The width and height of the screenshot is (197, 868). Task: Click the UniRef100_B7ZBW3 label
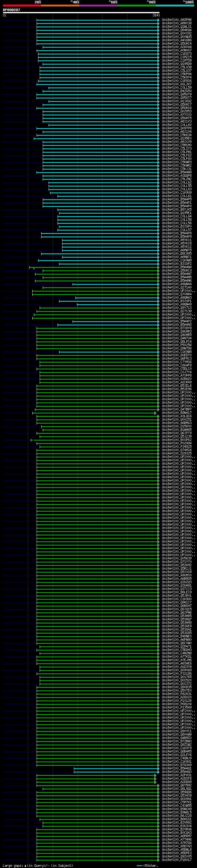[177, 741]
